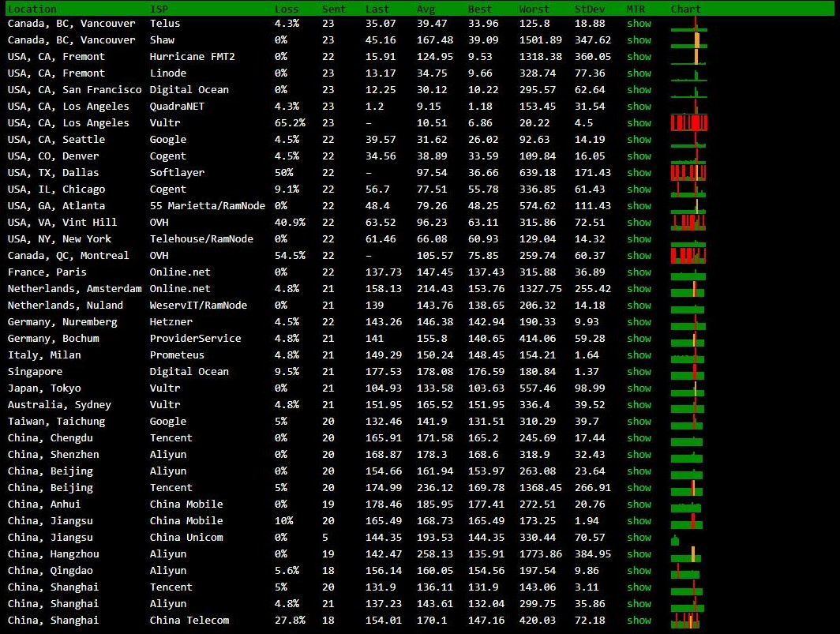The width and height of the screenshot is (840, 634).
Task: Select the 65.2% loss value
Action: pyautogui.click(x=290, y=123)
